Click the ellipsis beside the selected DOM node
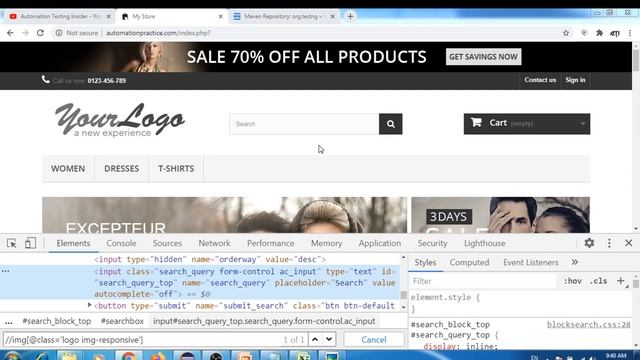The width and height of the screenshot is (640, 360). 5,271
